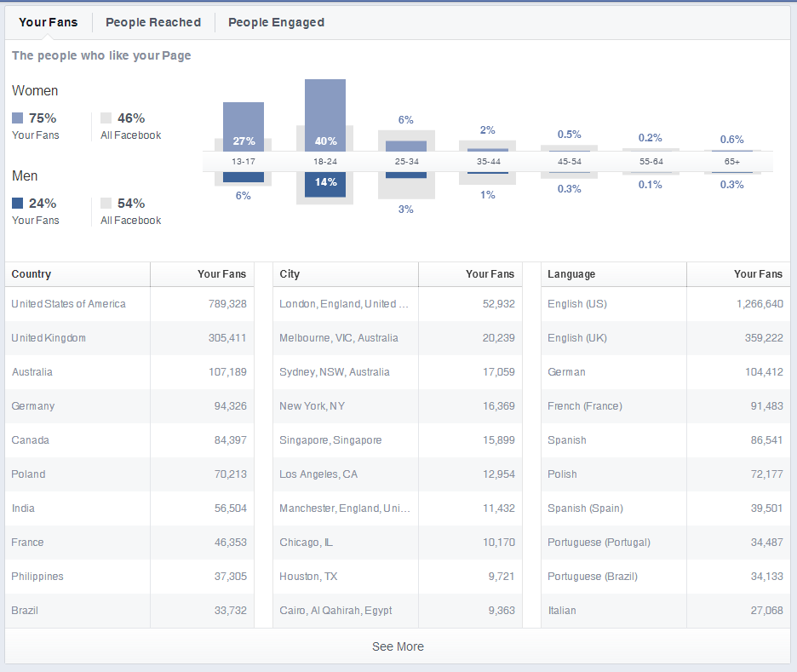The image size is (797, 672).
Task: Click See More at the bottom
Action: tap(398, 646)
